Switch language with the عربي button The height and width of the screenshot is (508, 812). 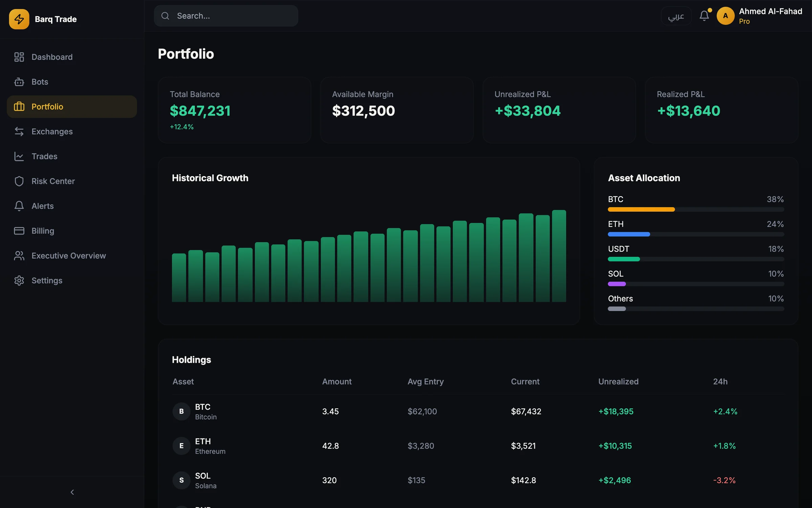pos(676,16)
